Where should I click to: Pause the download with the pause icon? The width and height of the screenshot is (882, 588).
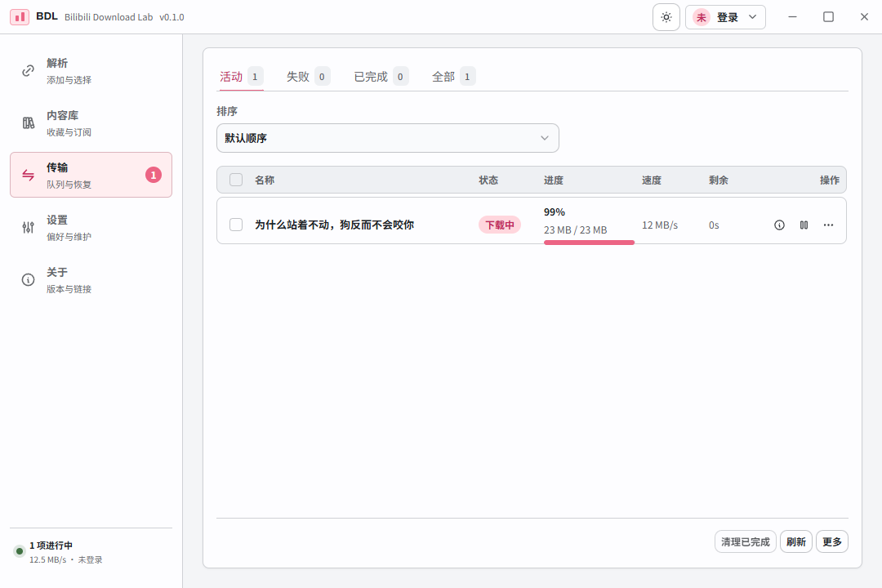804,225
